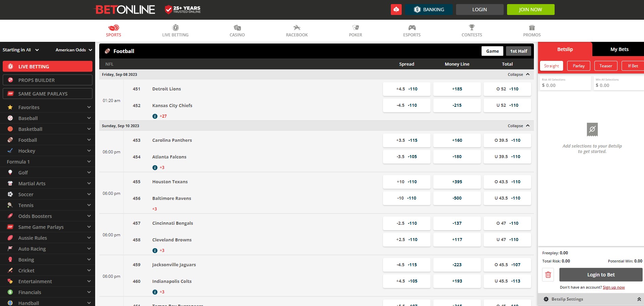Click the Football icon in sidebar
The width and height of the screenshot is (644, 306).
(10, 140)
